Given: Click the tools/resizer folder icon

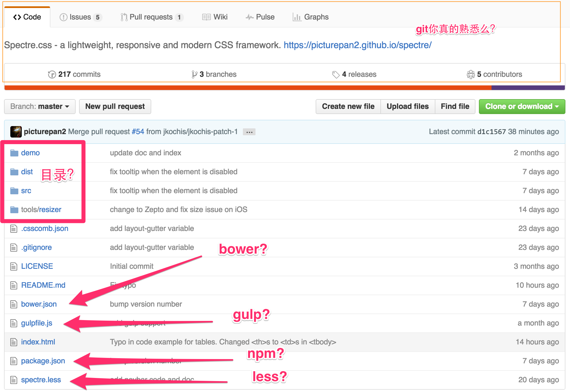Looking at the screenshot, I should coord(14,210).
